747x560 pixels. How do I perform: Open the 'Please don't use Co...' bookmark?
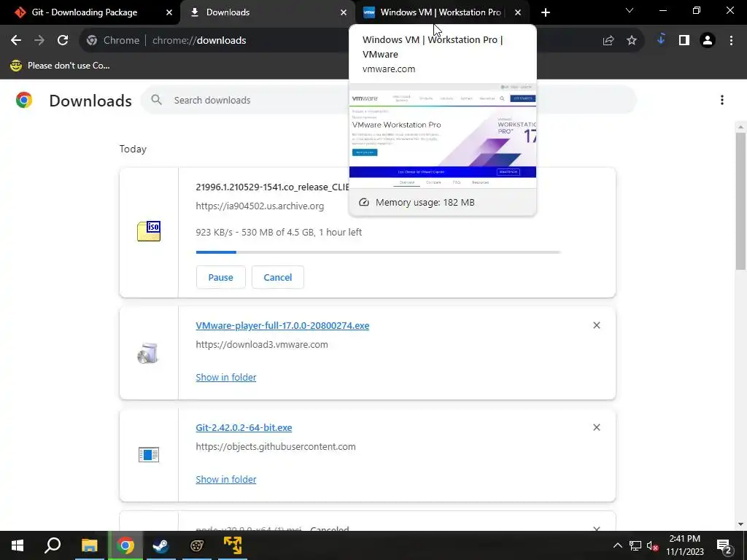click(x=60, y=66)
